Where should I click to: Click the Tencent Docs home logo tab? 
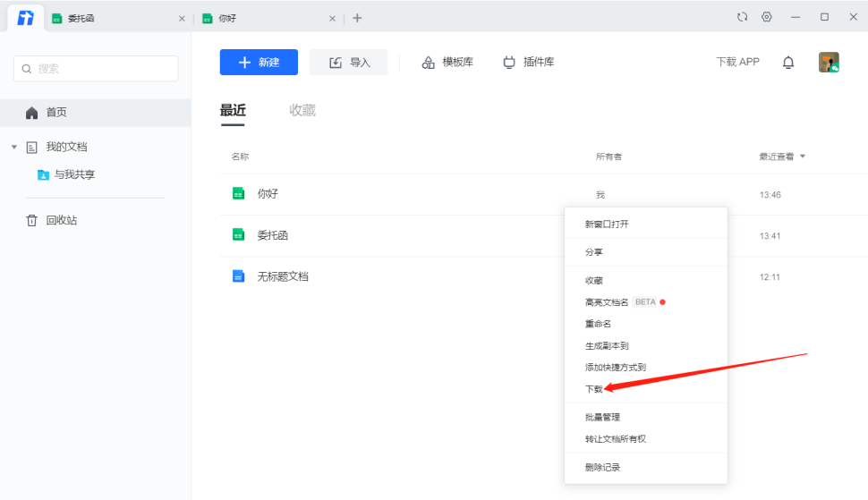point(26,18)
